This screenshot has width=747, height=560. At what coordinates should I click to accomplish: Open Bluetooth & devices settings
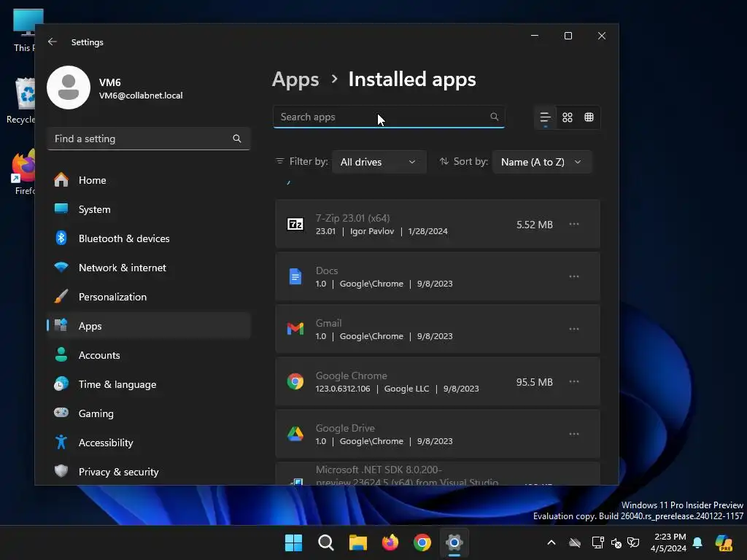(149, 238)
